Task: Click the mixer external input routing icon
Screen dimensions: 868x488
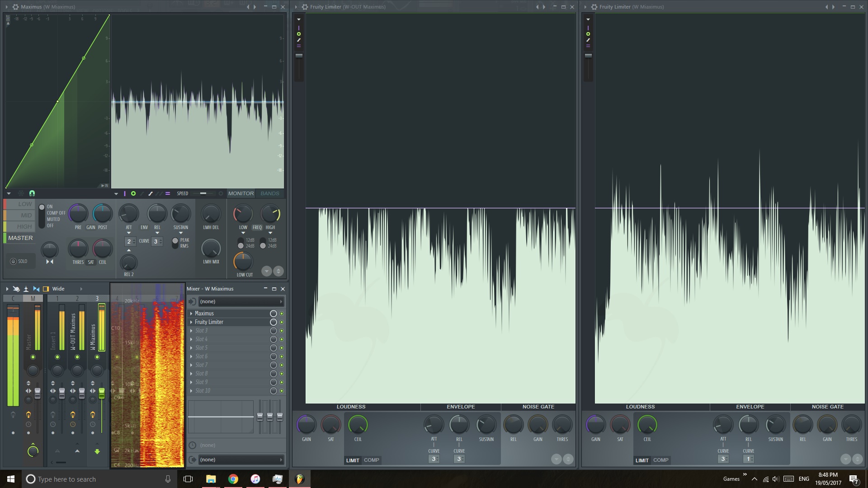Action: [x=193, y=301]
